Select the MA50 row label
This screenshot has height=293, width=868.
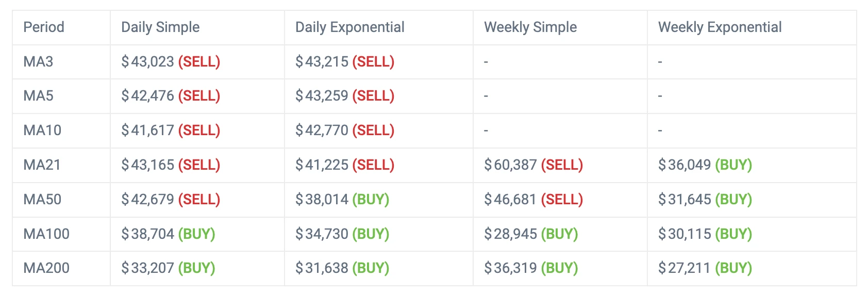pos(42,200)
